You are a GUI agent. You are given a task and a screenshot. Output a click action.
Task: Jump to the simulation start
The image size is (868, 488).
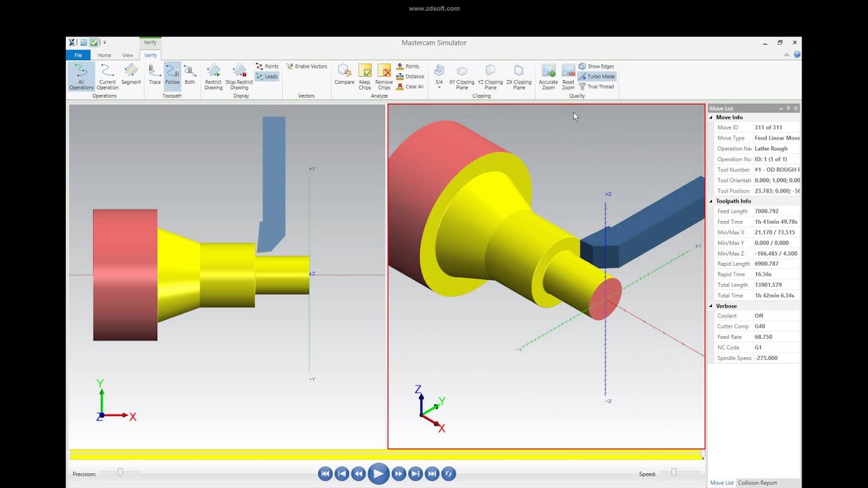coord(325,474)
